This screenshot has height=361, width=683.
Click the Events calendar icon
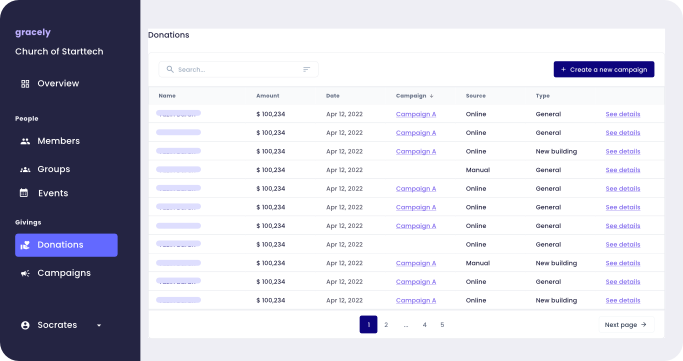click(x=24, y=193)
